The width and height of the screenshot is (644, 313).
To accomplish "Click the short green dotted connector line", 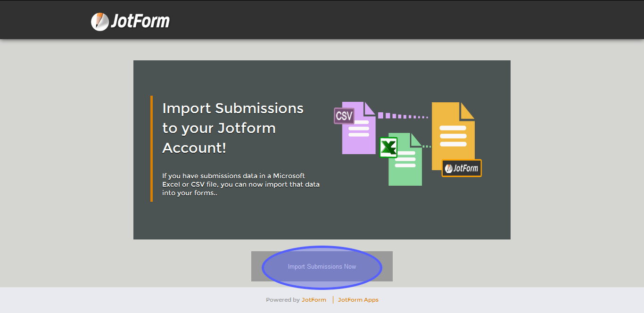I will 426,147.
